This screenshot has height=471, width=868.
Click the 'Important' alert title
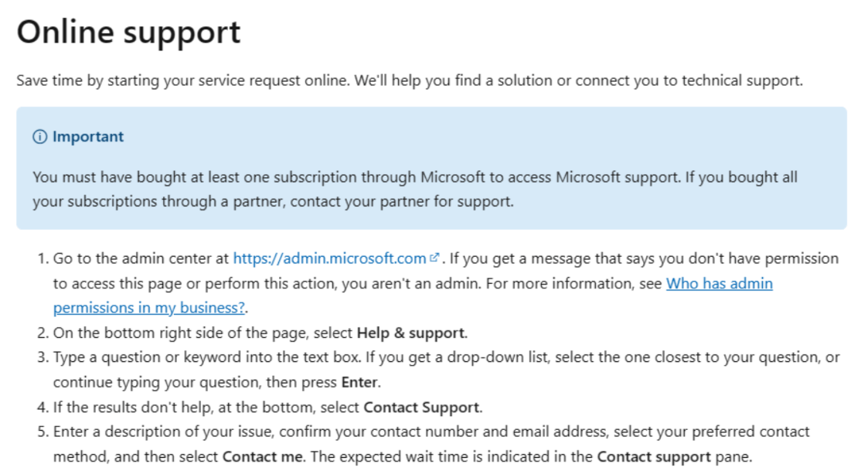[87, 137]
